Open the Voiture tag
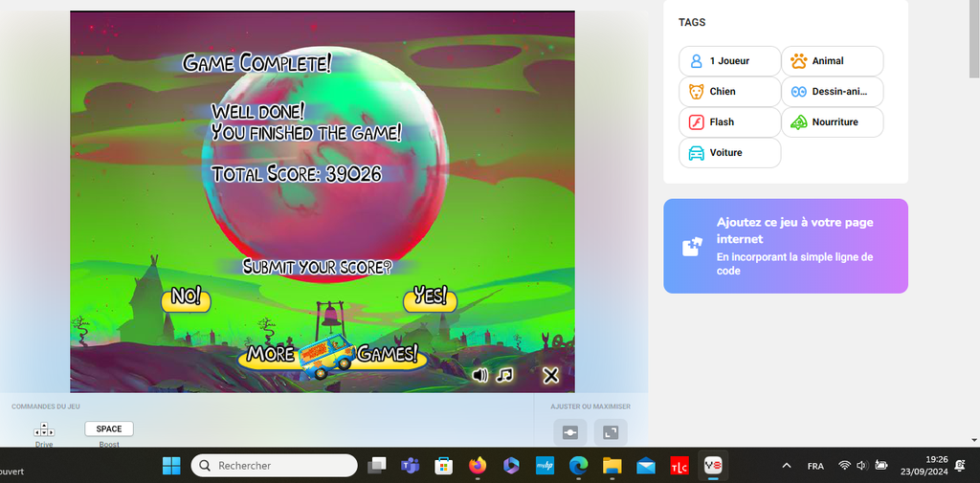This screenshot has width=980, height=483. 729,153
